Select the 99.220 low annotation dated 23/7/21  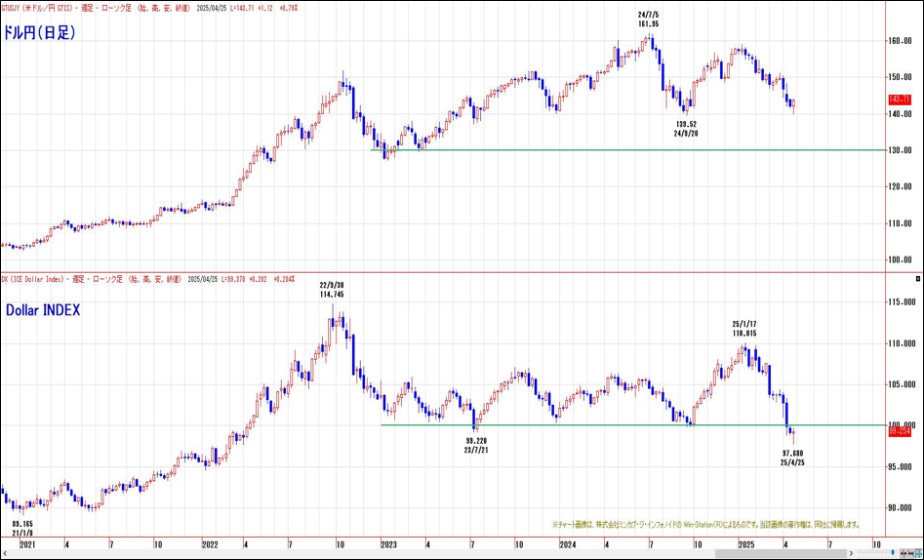click(475, 445)
